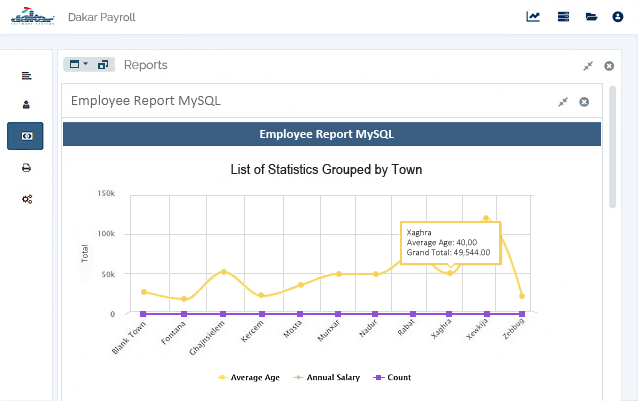This screenshot has width=638, height=401.
Task: Open the folder icon in the header
Action: pyautogui.click(x=591, y=17)
